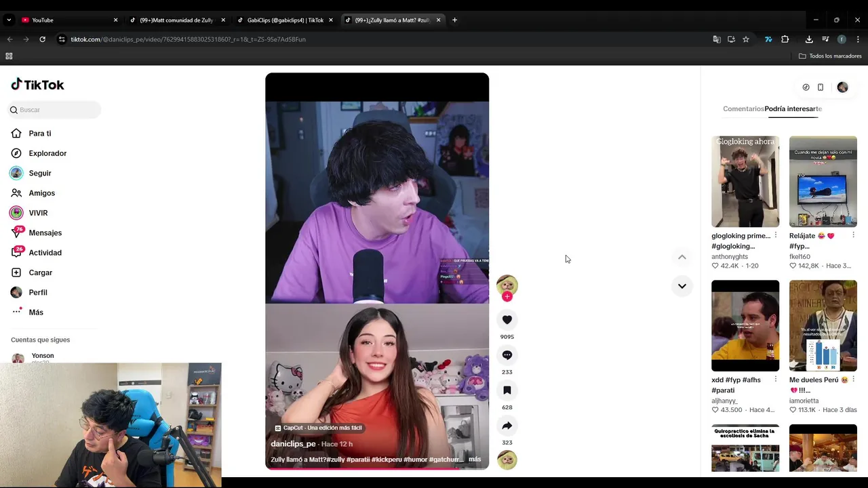Open a new browser tab
Image resolution: width=868 pixels, height=488 pixels.
454,20
